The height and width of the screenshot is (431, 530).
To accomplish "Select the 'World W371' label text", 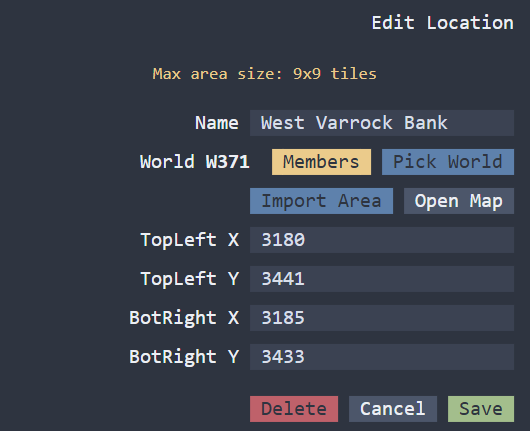I will tap(195, 162).
